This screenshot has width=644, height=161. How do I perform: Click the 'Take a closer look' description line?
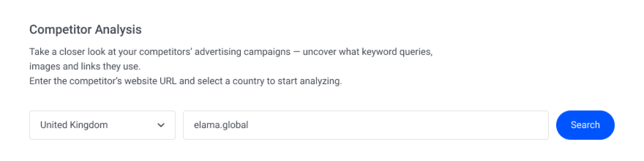[x=231, y=52]
